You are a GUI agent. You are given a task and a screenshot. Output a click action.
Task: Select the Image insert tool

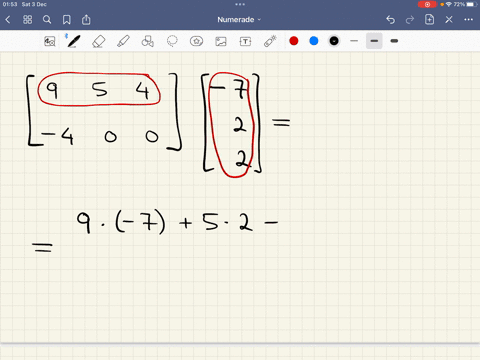(221, 41)
